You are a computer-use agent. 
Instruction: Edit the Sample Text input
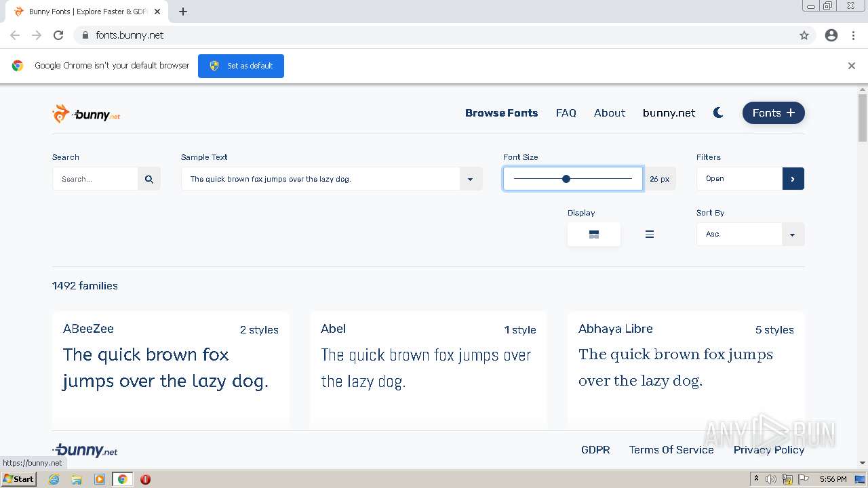tap(320, 179)
